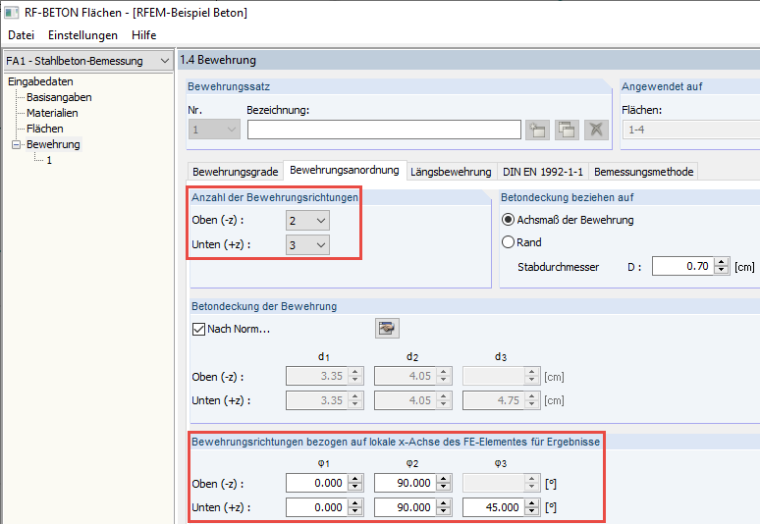Select reinforcement set 1 under Bewehrung
760x524 pixels.
[x=49, y=160]
